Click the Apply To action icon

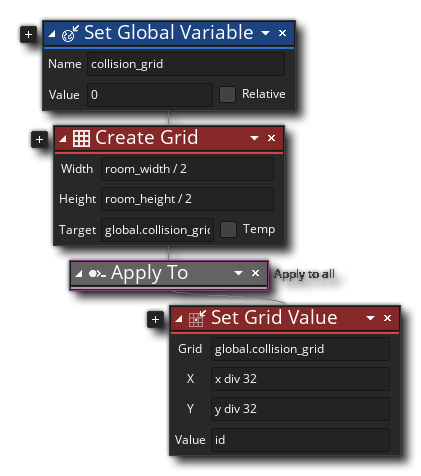[x=97, y=274]
